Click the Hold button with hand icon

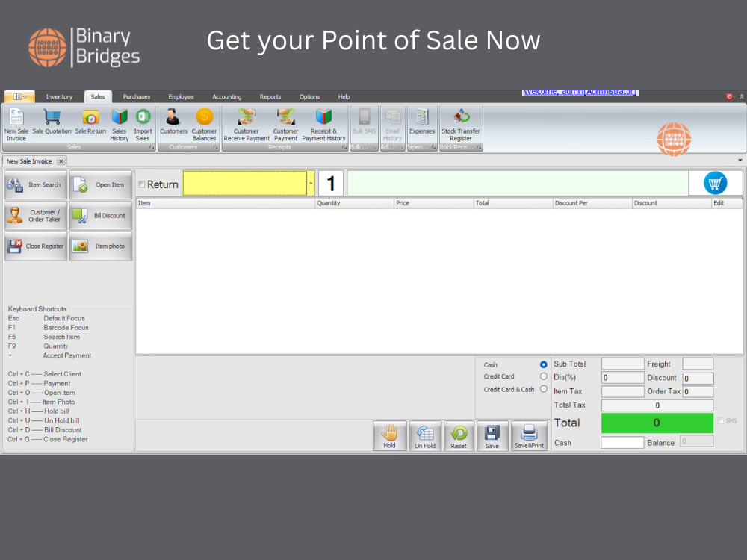pos(389,436)
